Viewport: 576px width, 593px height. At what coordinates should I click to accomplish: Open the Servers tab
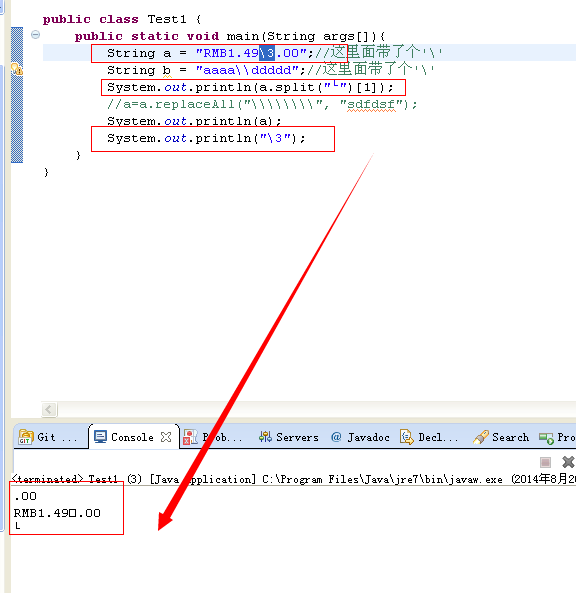[289, 437]
